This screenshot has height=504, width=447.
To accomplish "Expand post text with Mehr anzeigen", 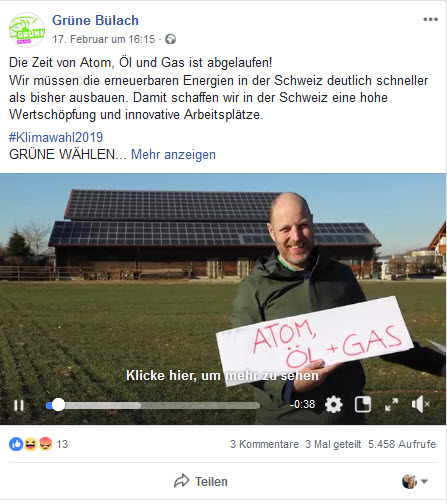I will (x=173, y=155).
